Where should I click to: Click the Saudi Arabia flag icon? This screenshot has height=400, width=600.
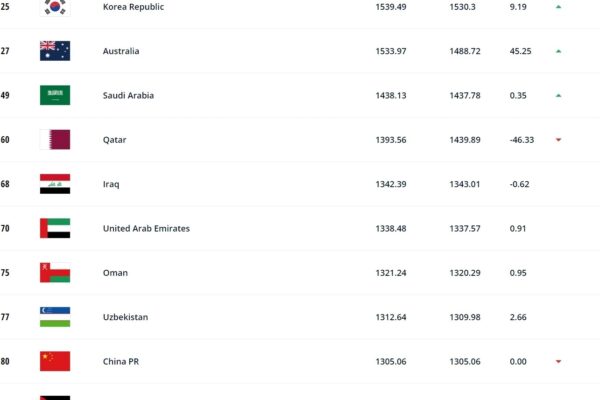pos(55,95)
